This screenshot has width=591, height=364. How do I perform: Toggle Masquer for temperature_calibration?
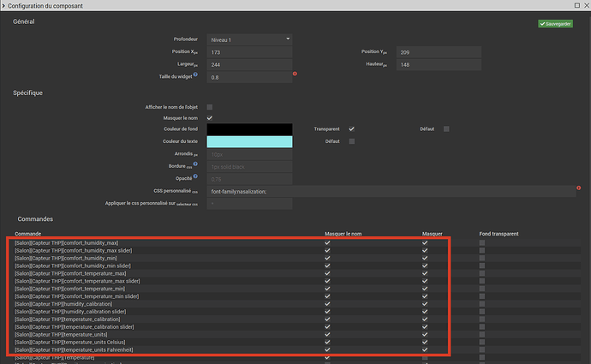pos(425,319)
